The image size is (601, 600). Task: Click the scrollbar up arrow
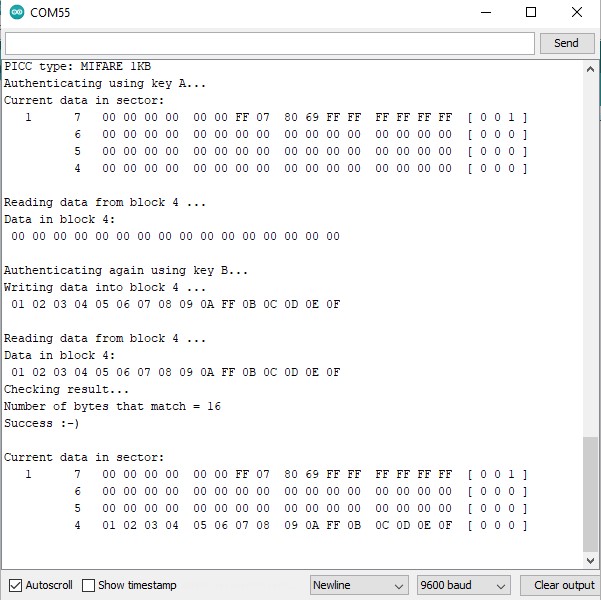click(x=590, y=67)
